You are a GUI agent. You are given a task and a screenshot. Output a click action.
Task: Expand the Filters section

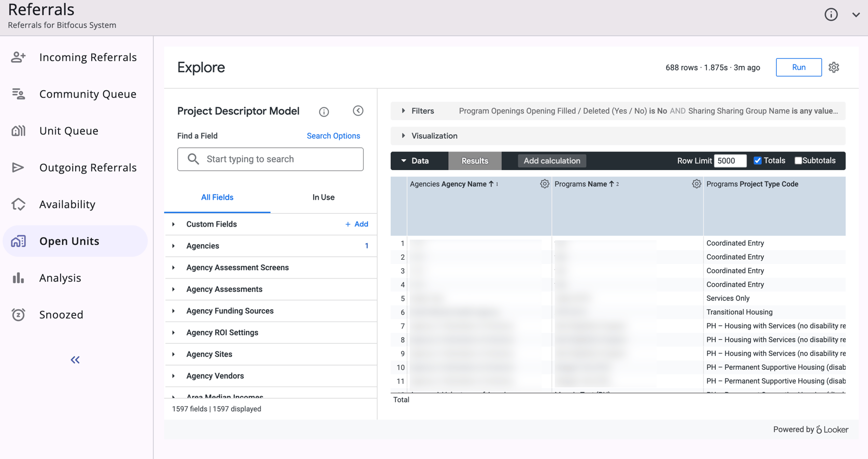(403, 111)
